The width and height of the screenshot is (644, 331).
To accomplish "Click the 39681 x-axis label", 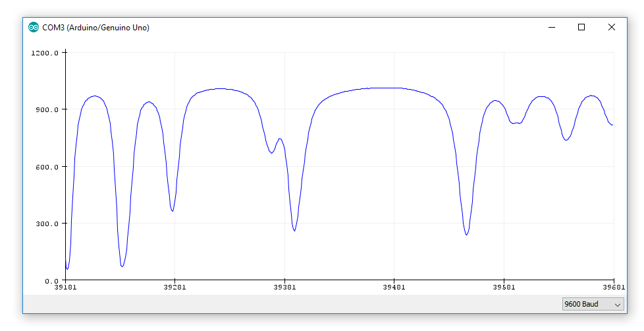I will [x=614, y=287].
